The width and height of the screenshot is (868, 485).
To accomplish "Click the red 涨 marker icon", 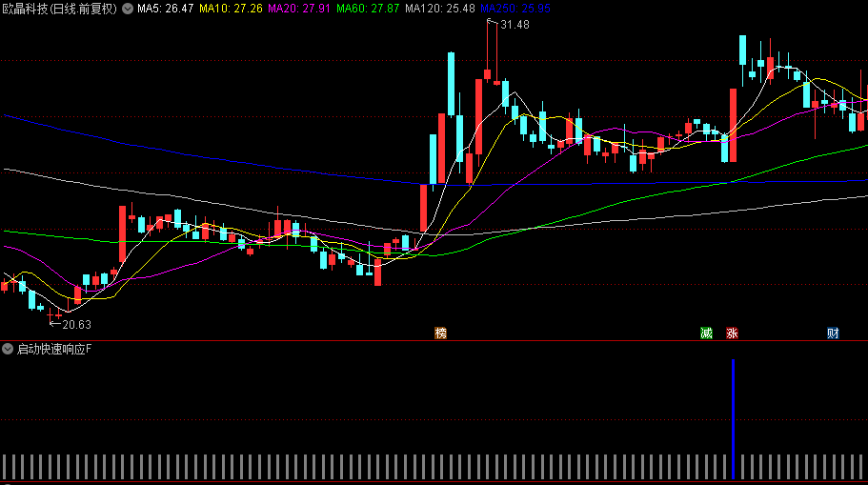I will [733, 333].
